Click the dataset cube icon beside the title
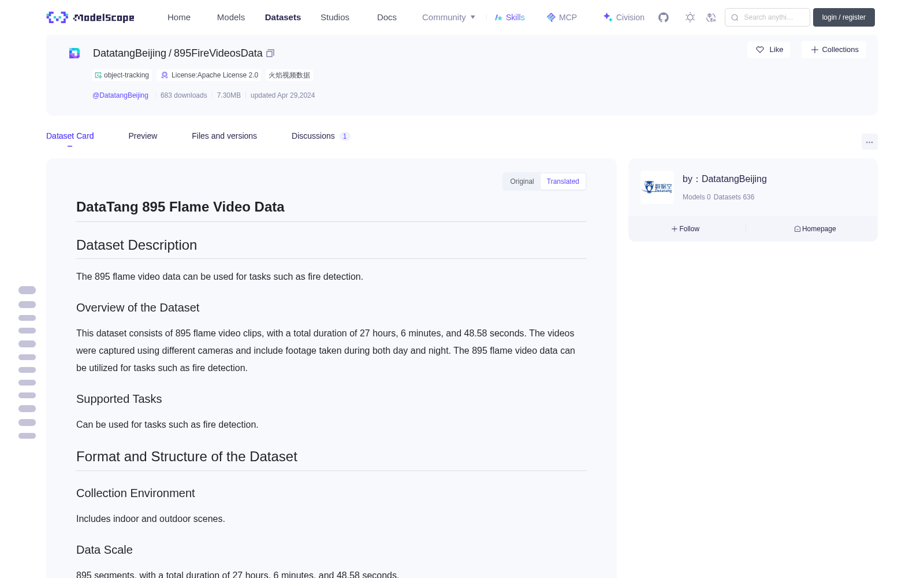 [74, 53]
